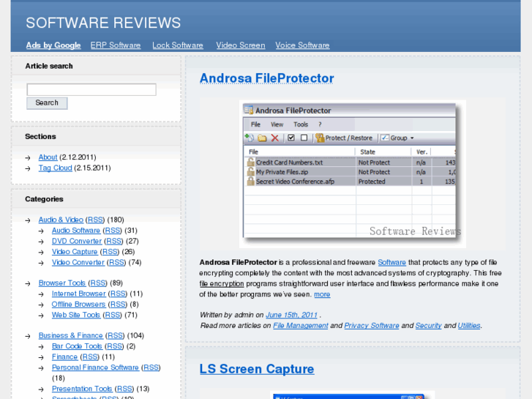532x399 pixels.
Task: Open RSS feed for Browser Tools
Action: point(98,283)
